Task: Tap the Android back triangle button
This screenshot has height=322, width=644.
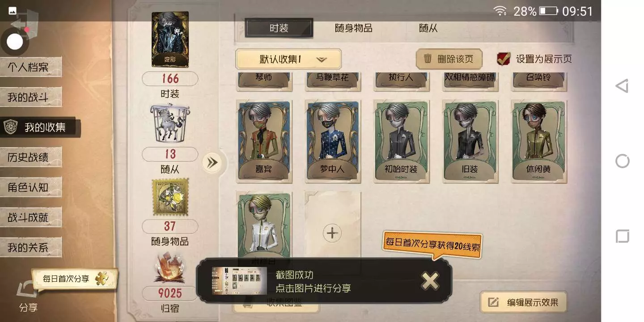Action: coord(622,86)
